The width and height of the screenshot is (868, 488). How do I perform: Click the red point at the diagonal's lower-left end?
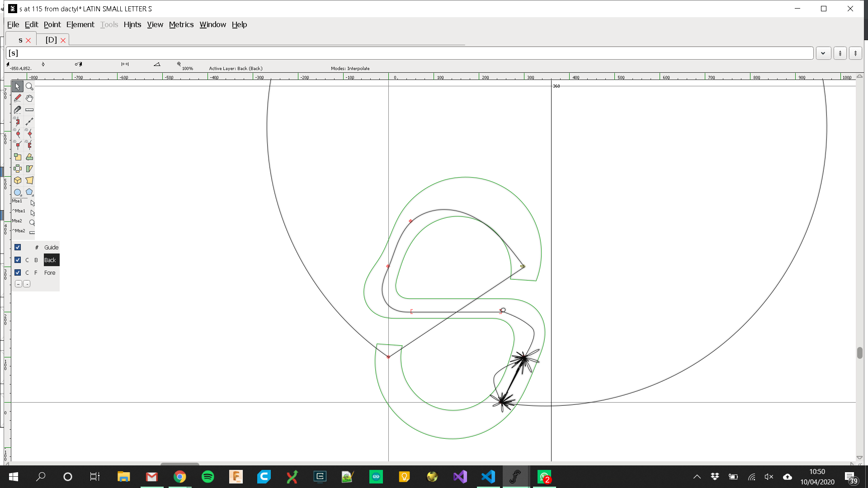pyautogui.click(x=388, y=357)
